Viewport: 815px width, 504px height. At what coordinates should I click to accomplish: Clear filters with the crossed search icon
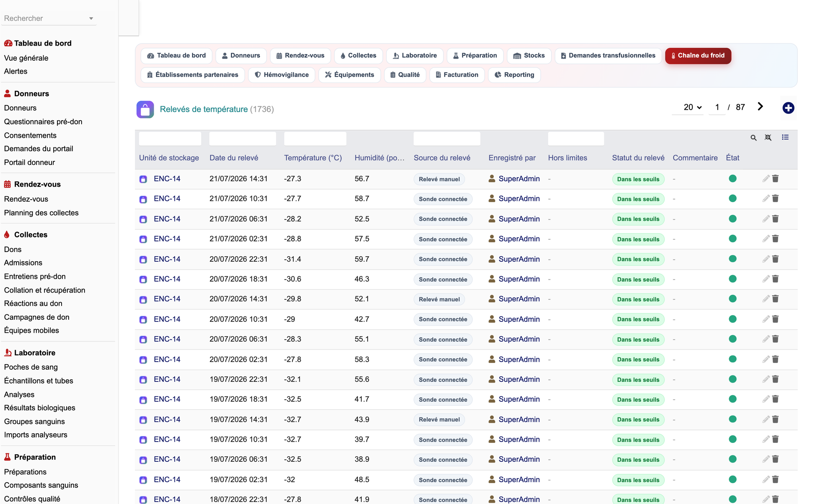click(x=768, y=138)
